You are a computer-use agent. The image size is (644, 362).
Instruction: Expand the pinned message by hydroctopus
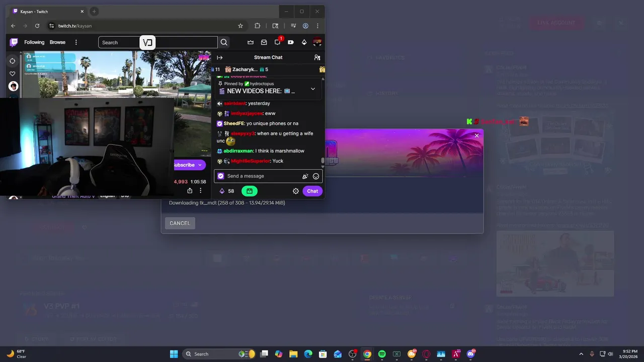tap(313, 89)
